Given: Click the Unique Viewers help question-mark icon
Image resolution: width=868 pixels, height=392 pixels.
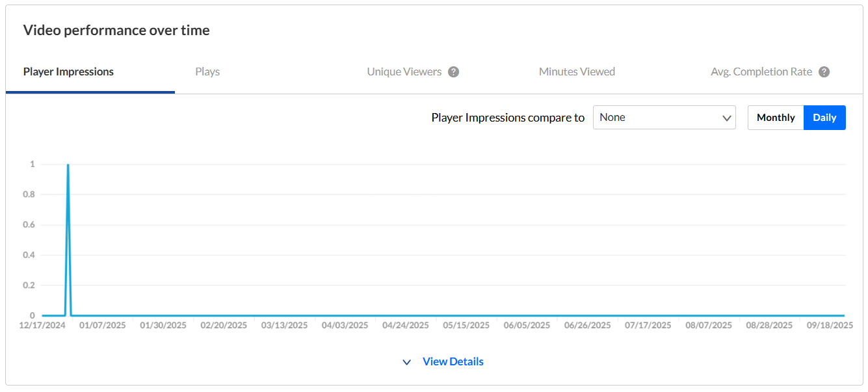Looking at the screenshot, I should (454, 72).
